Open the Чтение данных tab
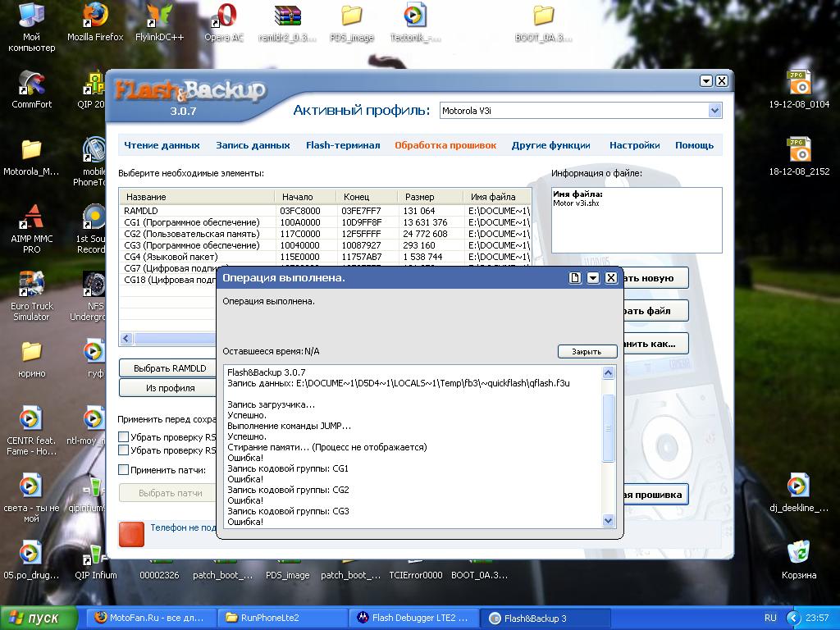This screenshot has width=840, height=630. [162, 145]
